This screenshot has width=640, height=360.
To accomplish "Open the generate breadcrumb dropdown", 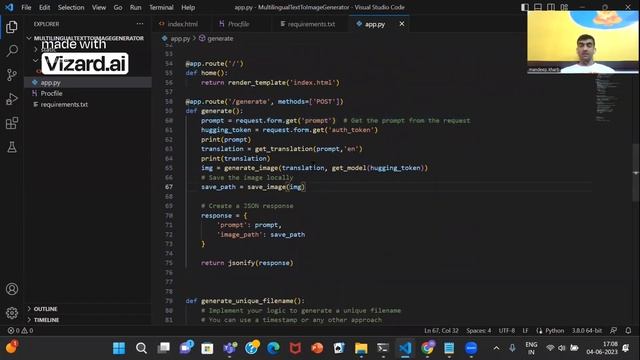I will [x=216, y=38].
